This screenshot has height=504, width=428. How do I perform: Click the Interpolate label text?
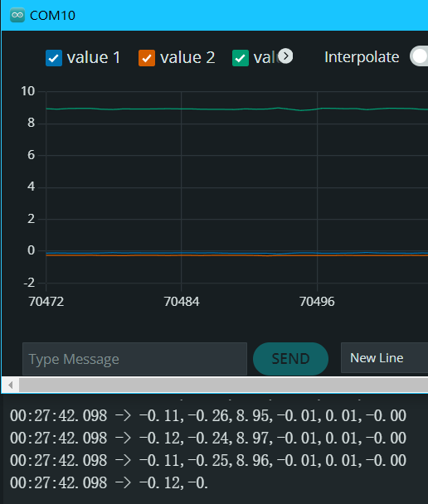pyautogui.click(x=362, y=57)
